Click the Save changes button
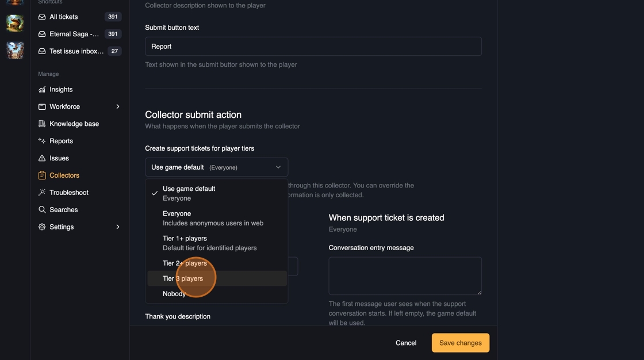Screen dimensions: 644x360 (460, 343)
